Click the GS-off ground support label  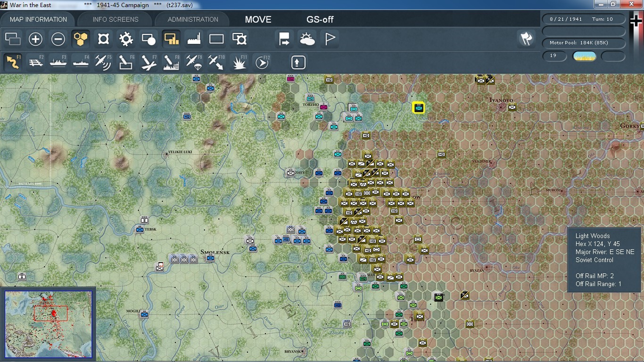(320, 19)
